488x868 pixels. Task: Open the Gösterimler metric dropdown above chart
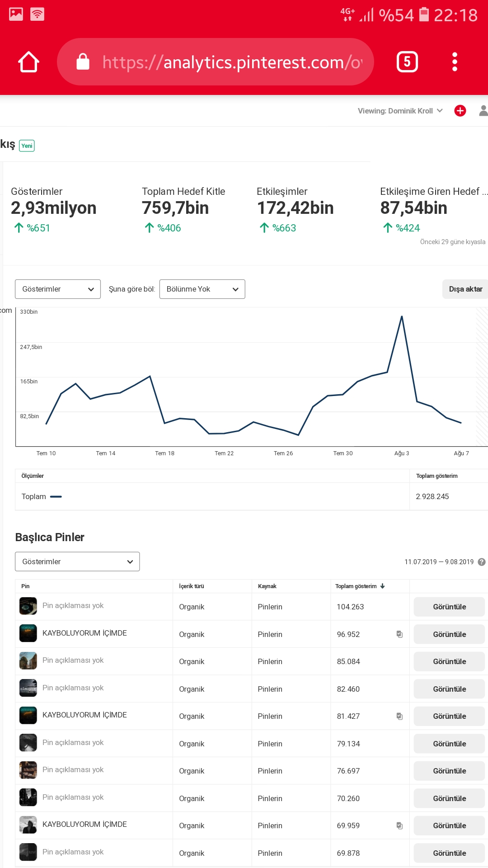[58, 289]
